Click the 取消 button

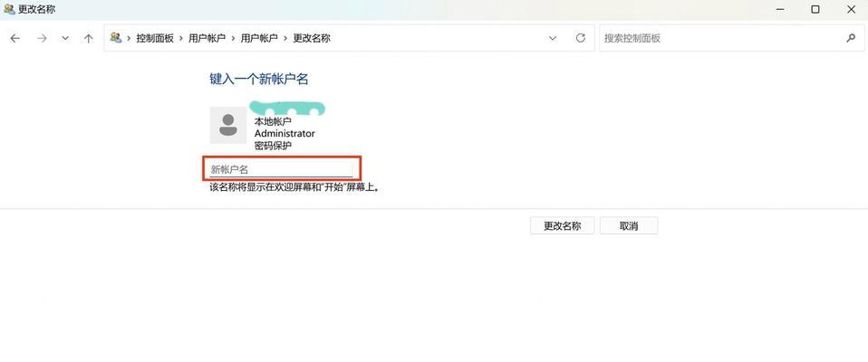coord(629,225)
